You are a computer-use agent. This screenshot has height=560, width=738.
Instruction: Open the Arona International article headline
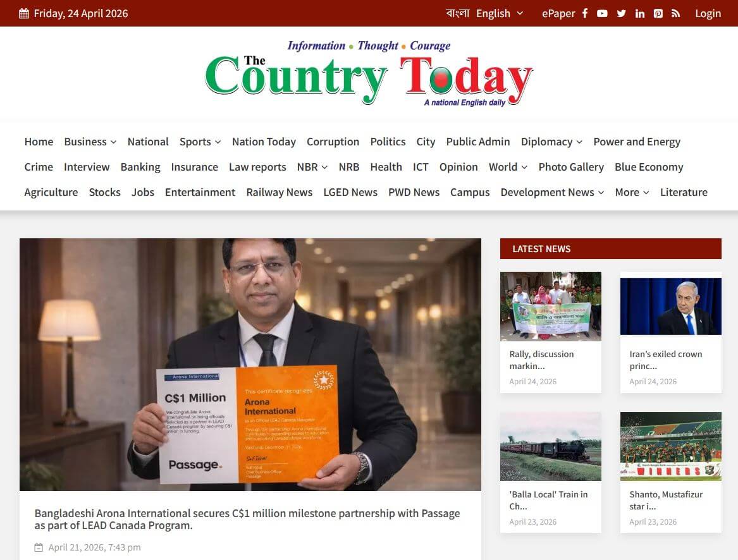coord(247,519)
